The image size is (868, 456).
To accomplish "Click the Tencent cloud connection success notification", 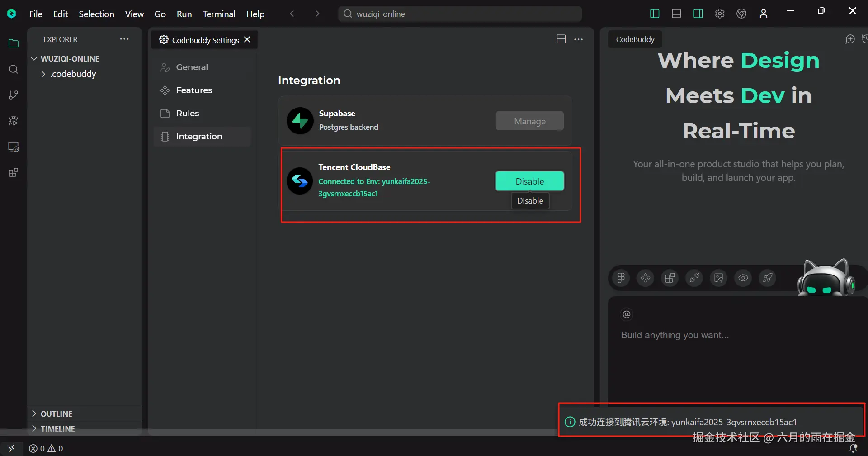I will click(712, 422).
